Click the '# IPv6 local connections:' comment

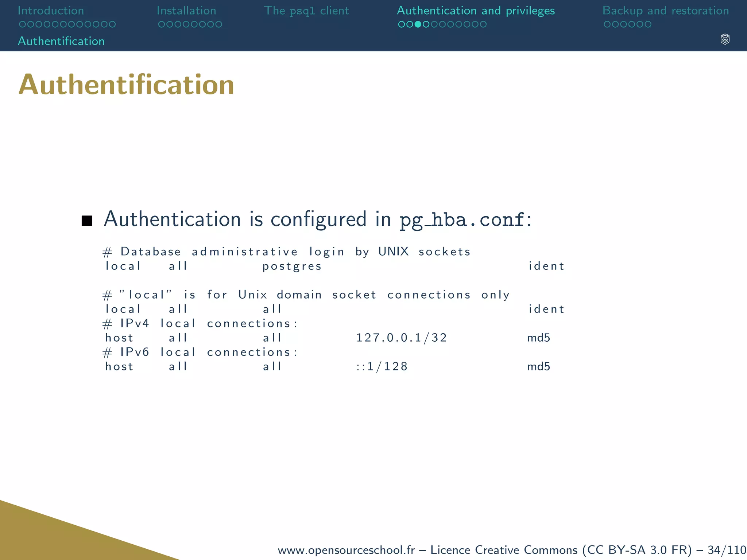[200, 352]
